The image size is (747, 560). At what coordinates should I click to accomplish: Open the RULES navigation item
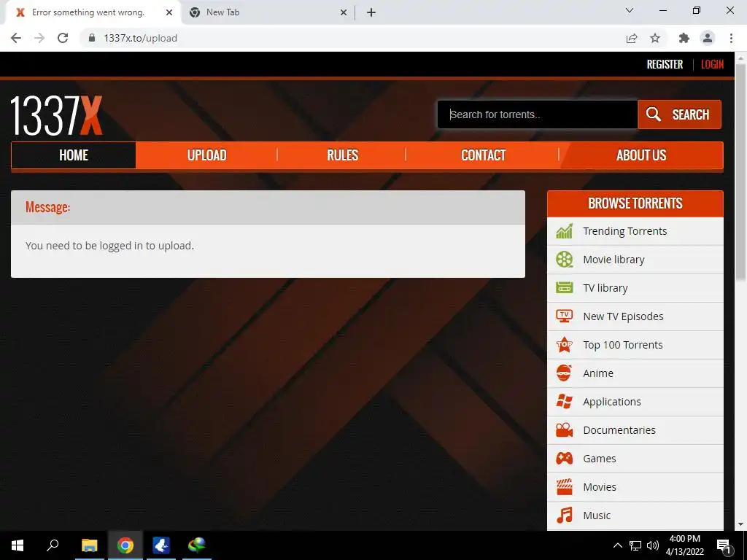pos(342,155)
